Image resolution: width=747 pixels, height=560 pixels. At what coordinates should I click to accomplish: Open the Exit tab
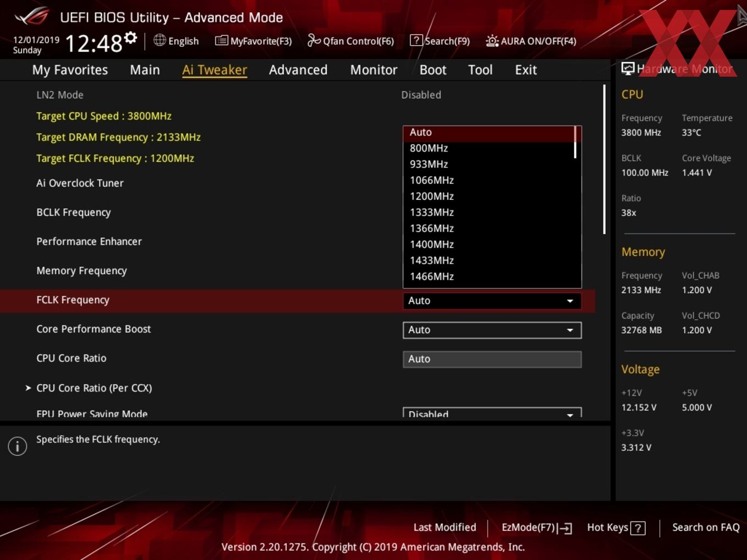[x=526, y=70]
